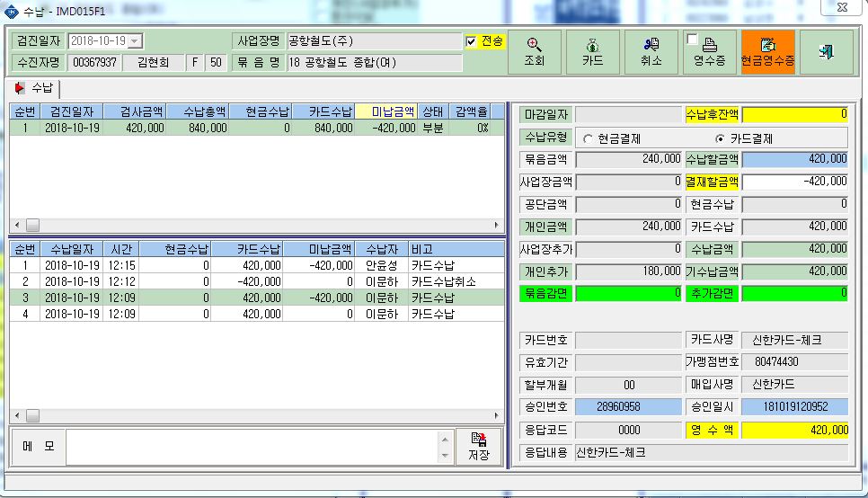Open the orange 현금영수증 button
The height and width of the screenshot is (498, 868).
point(767,52)
